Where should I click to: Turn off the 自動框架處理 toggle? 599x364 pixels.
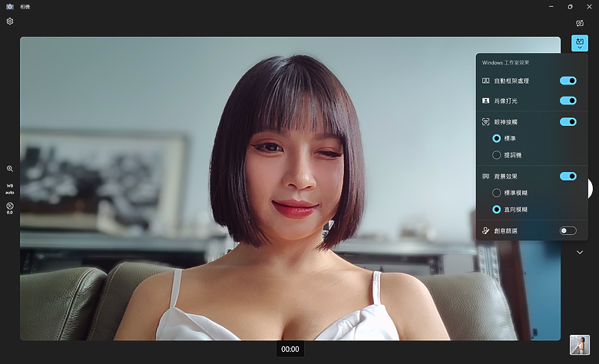click(x=568, y=81)
